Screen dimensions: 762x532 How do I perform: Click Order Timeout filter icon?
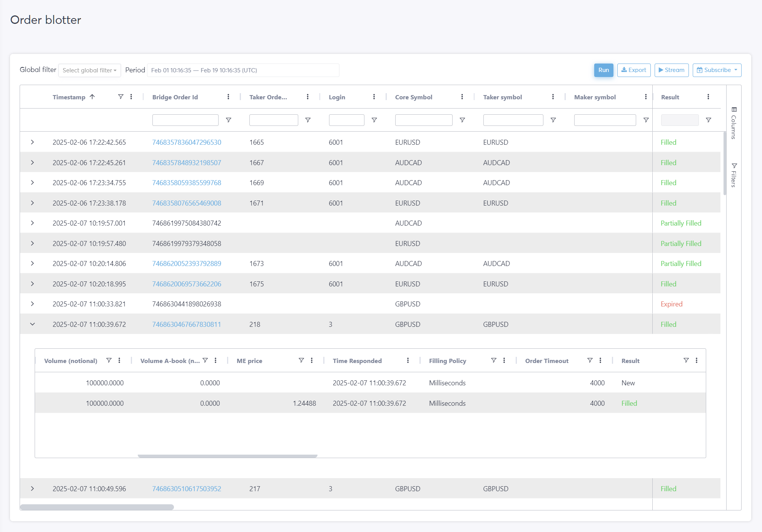click(x=590, y=360)
